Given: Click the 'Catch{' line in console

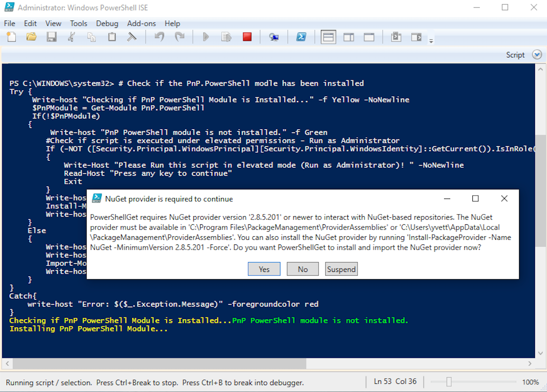Looking at the screenshot, I should (23, 296).
